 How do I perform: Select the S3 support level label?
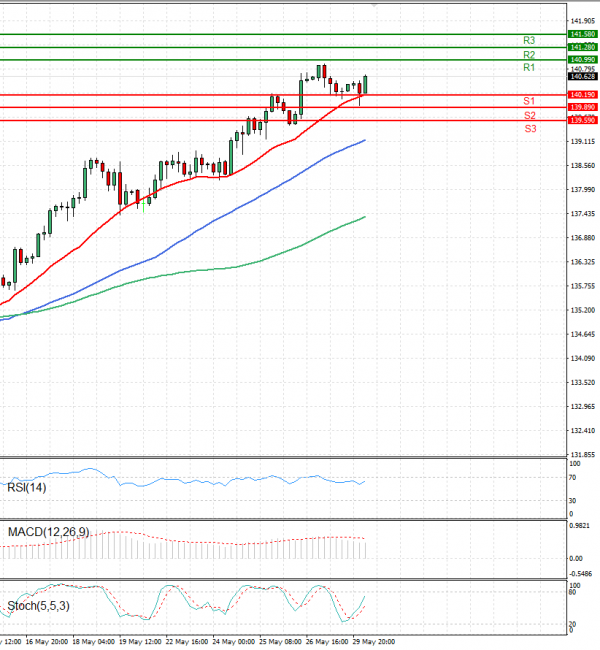pos(529,129)
